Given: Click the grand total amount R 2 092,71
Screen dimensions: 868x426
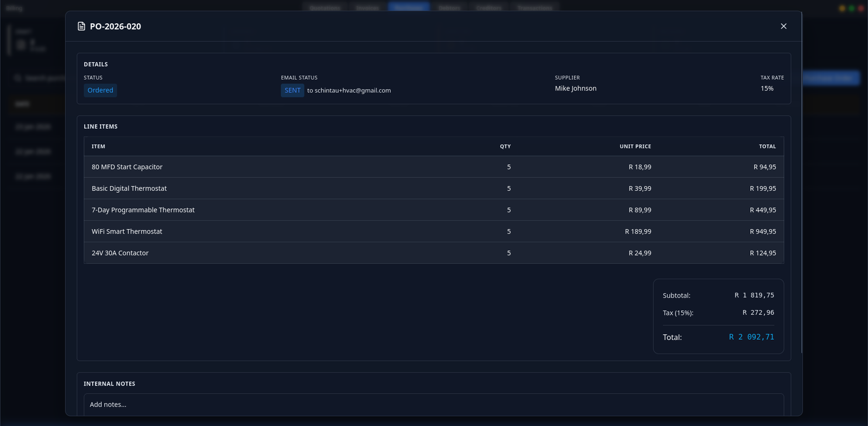Looking at the screenshot, I should 751,337.
